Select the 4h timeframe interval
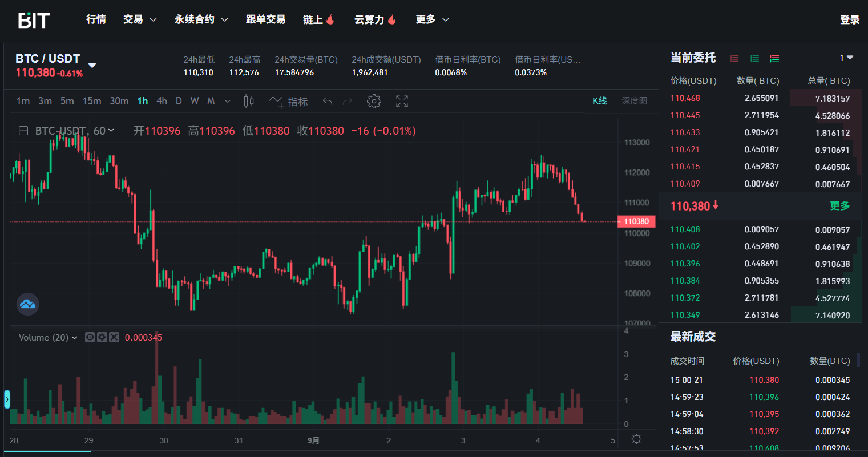The image size is (868, 457). 162,101
